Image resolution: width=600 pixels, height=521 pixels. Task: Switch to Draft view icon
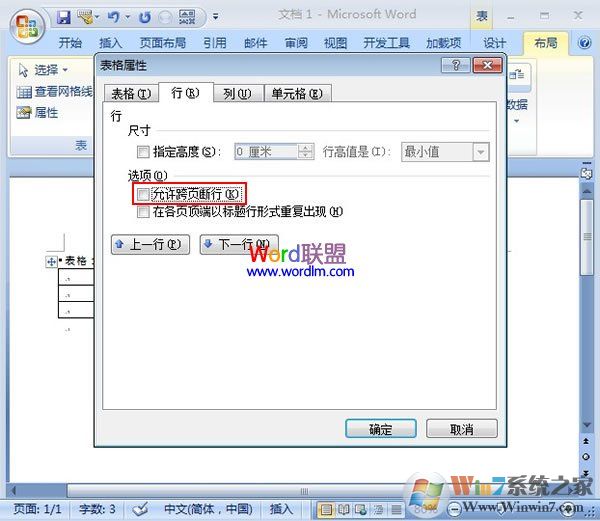click(396, 510)
